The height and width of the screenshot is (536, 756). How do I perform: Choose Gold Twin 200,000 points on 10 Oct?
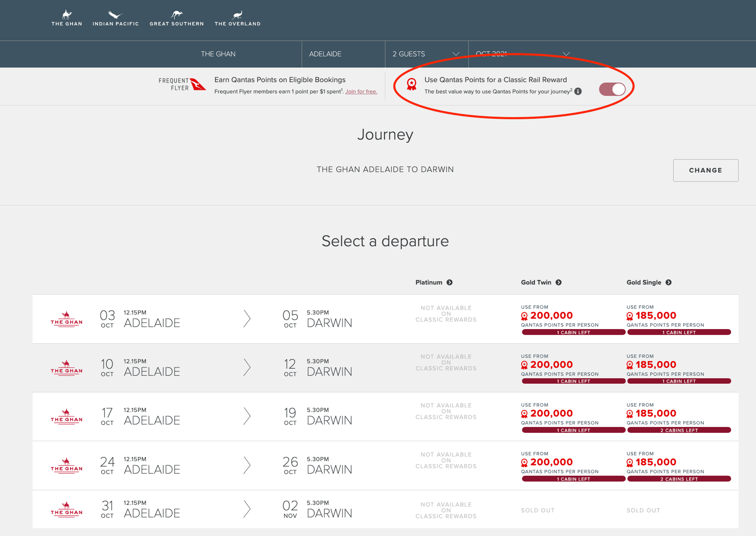[551, 365]
